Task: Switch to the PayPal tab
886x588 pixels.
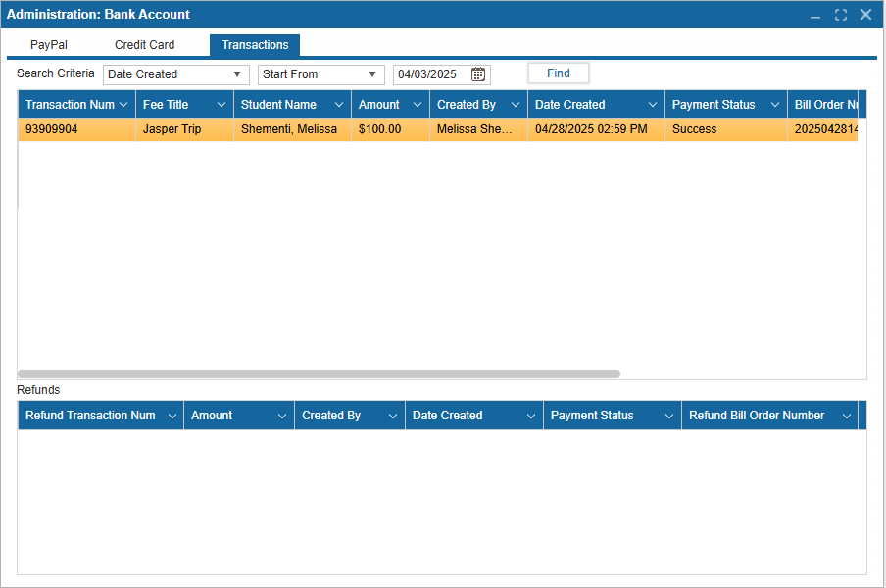Action: pyautogui.click(x=48, y=44)
